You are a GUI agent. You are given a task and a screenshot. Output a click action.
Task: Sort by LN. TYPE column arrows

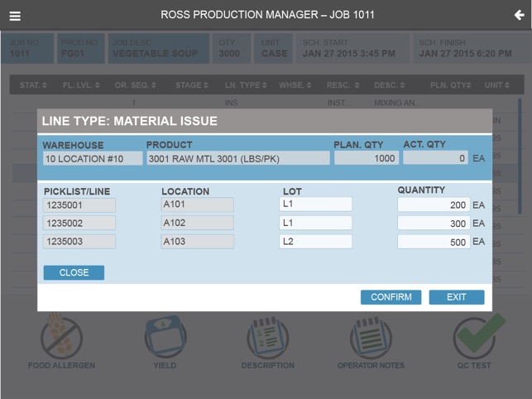click(x=264, y=85)
